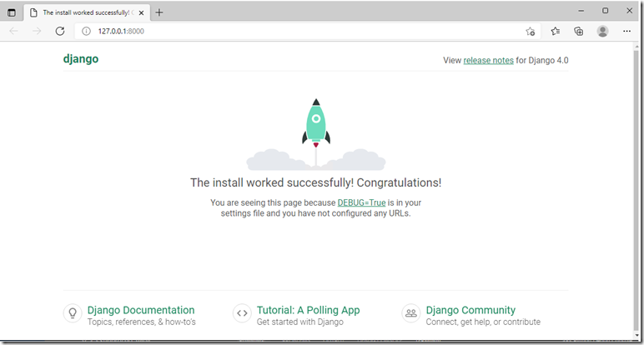Add this page to favorites

[x=531, y=31]
